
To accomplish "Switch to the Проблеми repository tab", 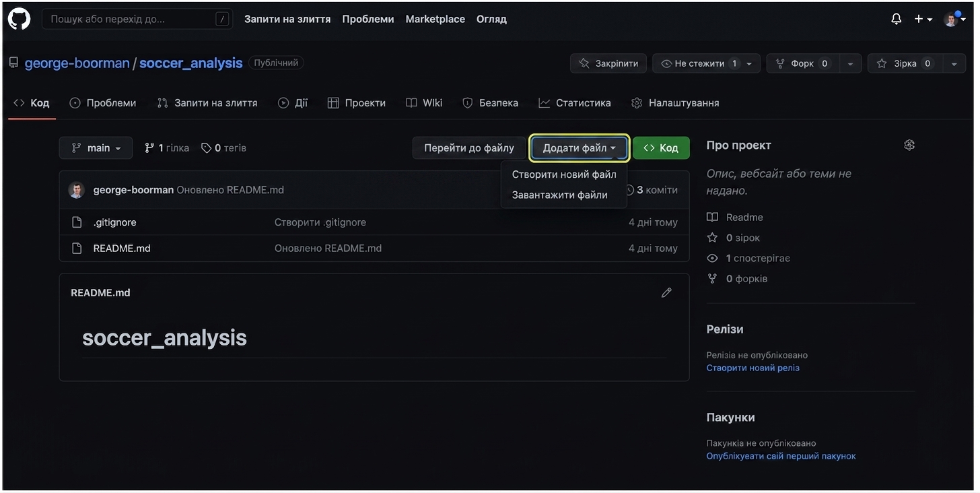I will coord(103,103).
